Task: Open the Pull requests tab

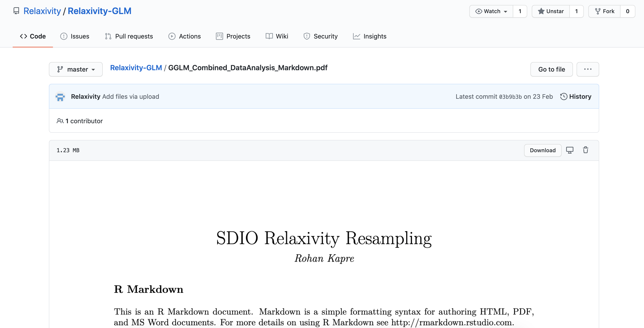Action: tap(129, 36)
